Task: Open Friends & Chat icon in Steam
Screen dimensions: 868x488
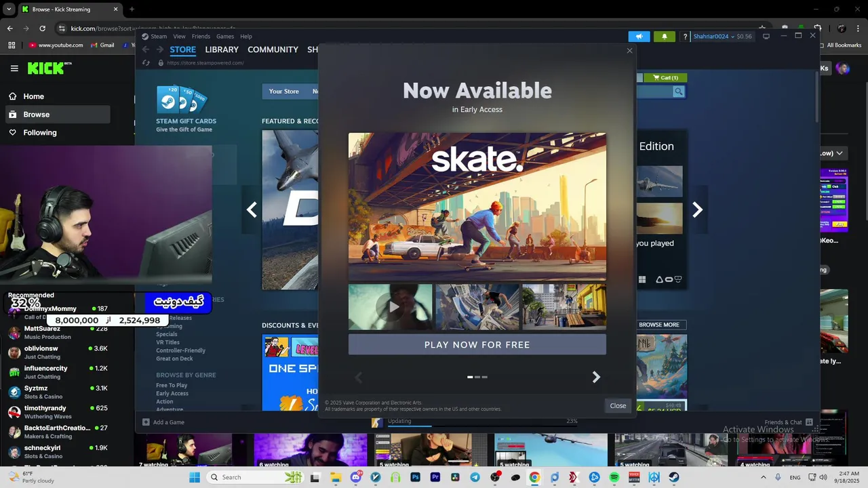Action: click(808, 422)
